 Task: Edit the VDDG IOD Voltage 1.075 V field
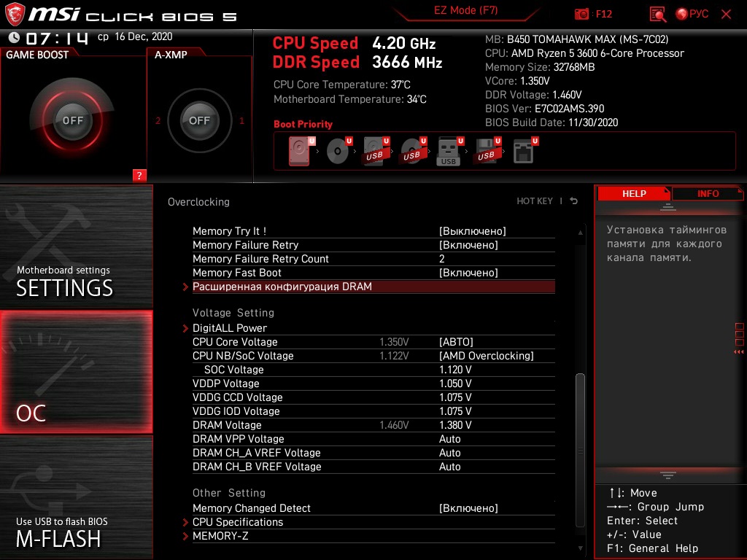point(455,411)
